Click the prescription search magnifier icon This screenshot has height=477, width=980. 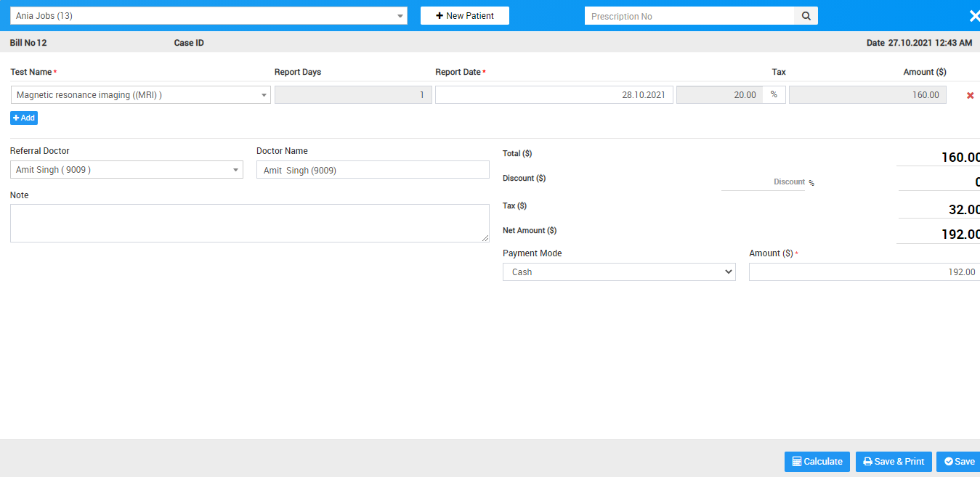(x=806, y=16)
